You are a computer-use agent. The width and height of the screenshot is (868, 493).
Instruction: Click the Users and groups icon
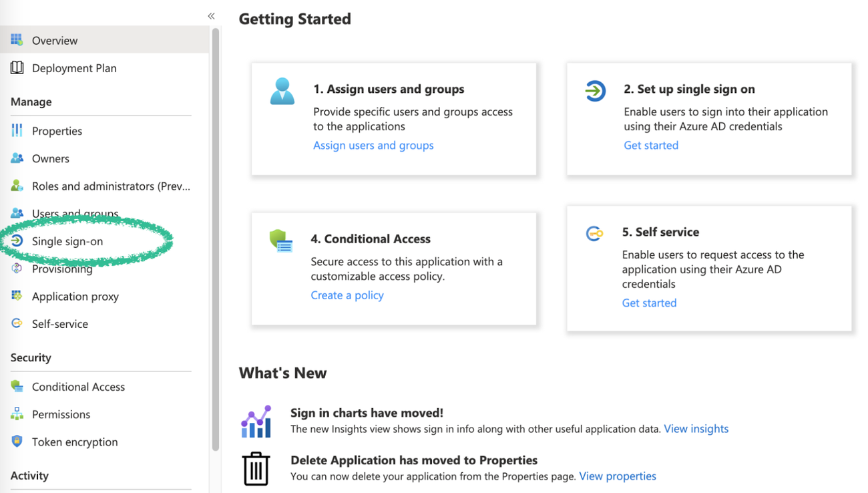pos(17,213)
